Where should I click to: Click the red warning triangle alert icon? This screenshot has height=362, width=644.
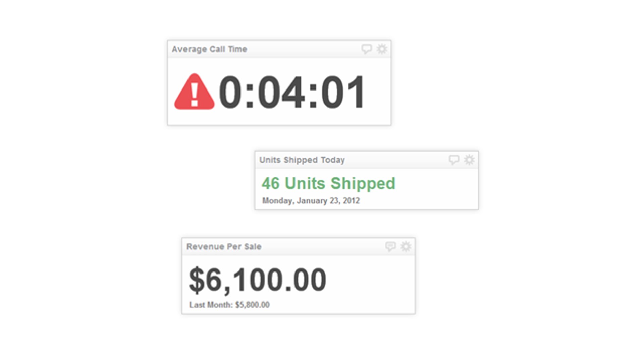pos(194,92)
